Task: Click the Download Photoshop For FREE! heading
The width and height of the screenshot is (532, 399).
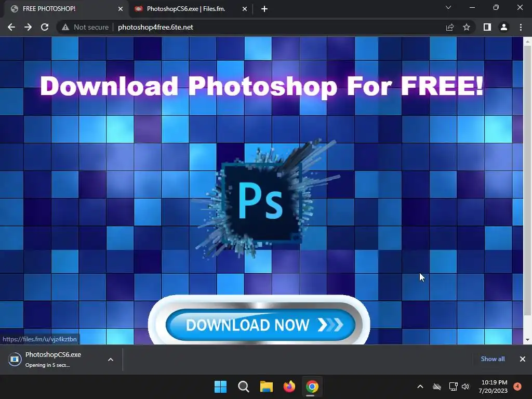Action: click(262, 86)
